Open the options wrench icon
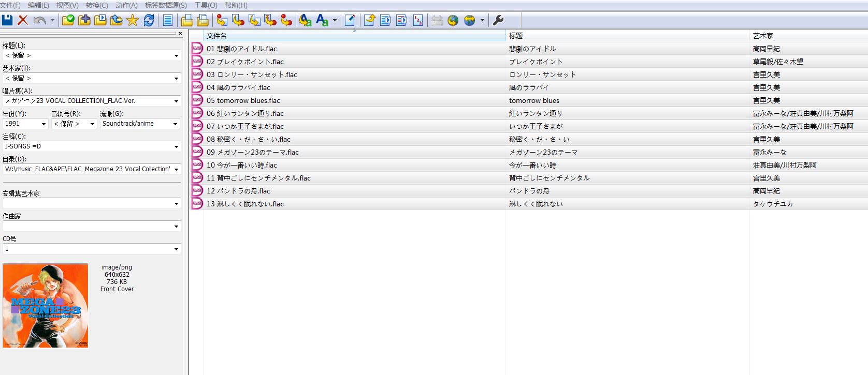This screenshot has width=868, height=375. (x=498, y=20)
